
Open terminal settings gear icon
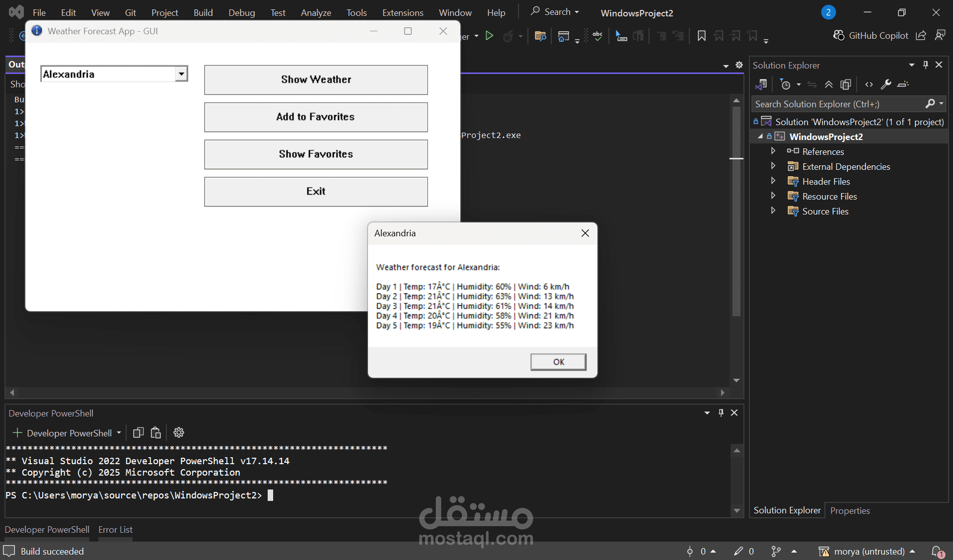(179, 433)
